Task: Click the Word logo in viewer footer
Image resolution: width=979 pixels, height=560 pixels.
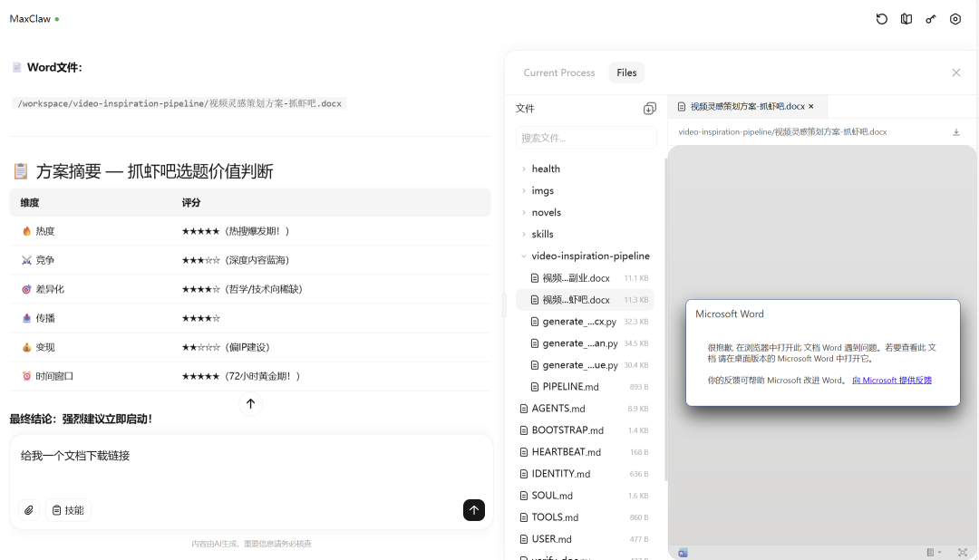Action: [x=683, y=552]
